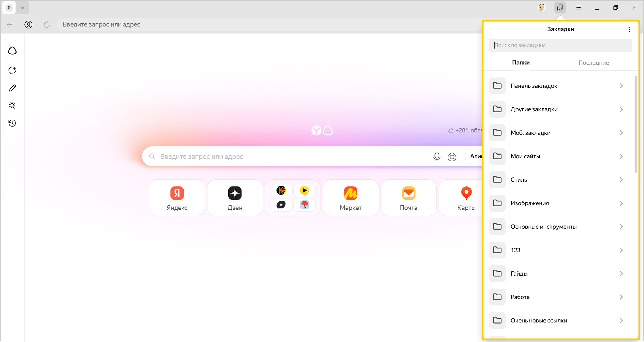Viewport: 644px width, 342px height.
Task: Start voice search with the microphone icon
Action: [x=437, y=157]
